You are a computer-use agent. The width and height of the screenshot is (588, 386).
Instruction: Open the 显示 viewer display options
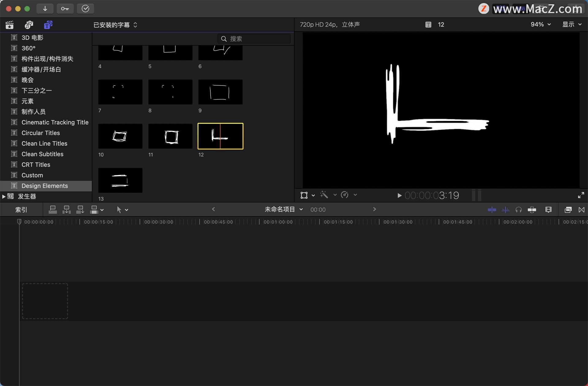point(571,25)
